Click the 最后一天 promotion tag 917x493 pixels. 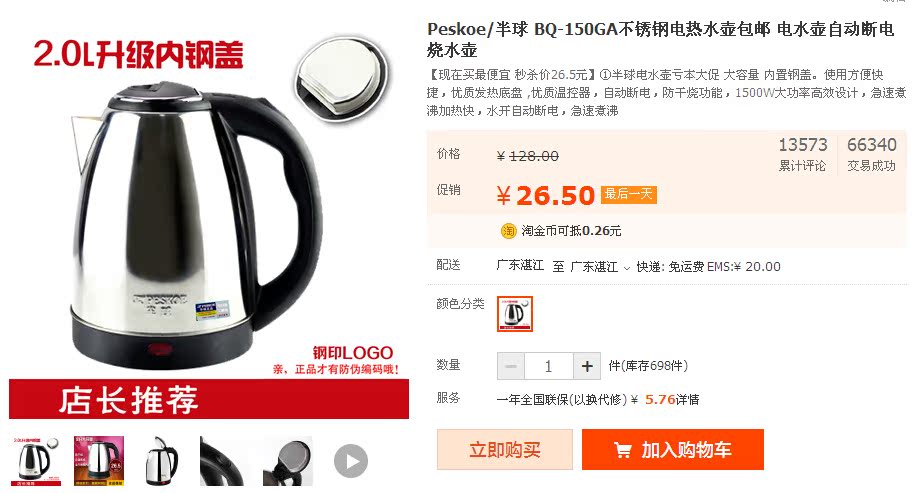click(629, 194)
